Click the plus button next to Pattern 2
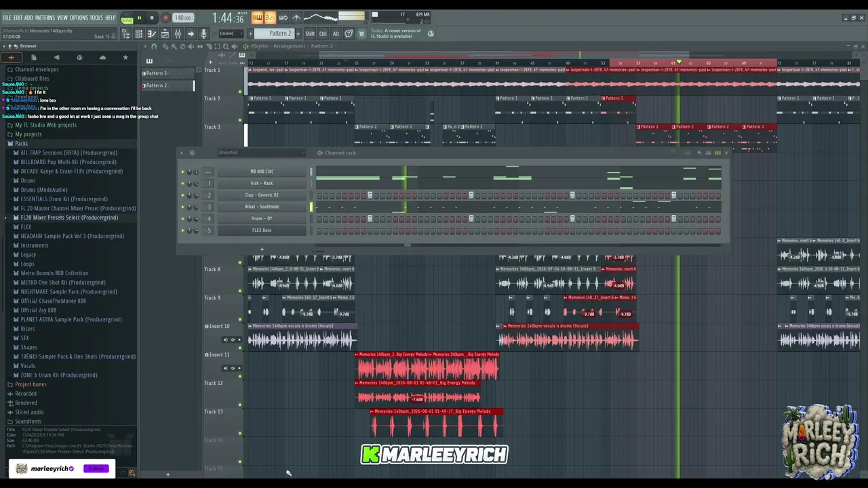The image size is (868, 488). 298,34
